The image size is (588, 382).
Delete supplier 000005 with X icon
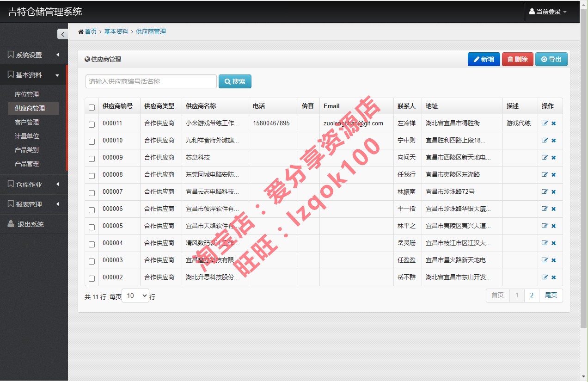(x=553, y=226)
